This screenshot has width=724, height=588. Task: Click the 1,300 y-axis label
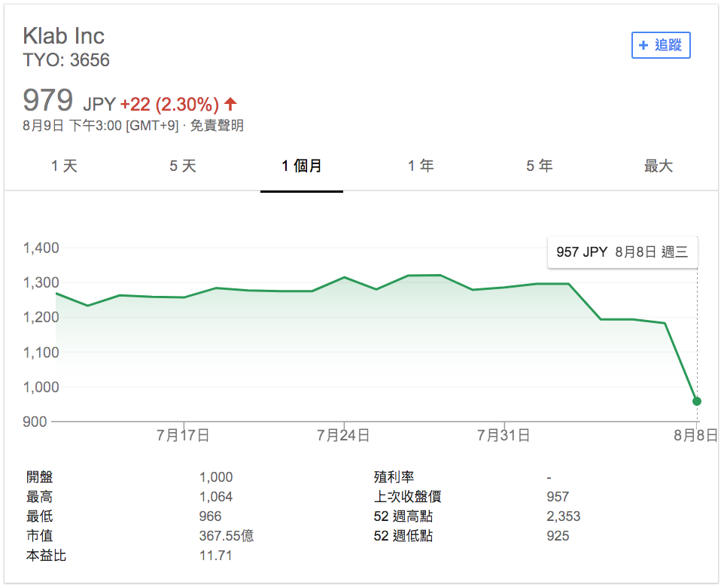pos(41,282)
